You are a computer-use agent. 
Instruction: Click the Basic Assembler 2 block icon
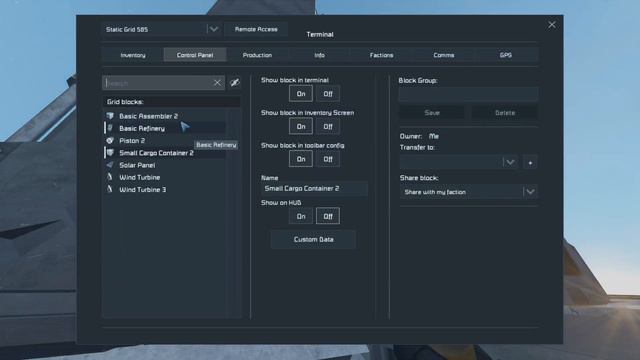point(110,116)
